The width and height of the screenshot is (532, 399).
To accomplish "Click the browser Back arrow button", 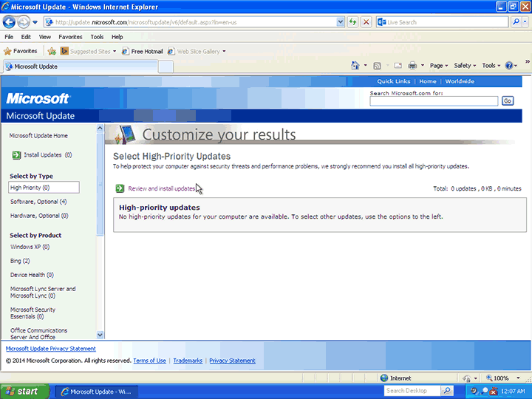I will 9,22.
